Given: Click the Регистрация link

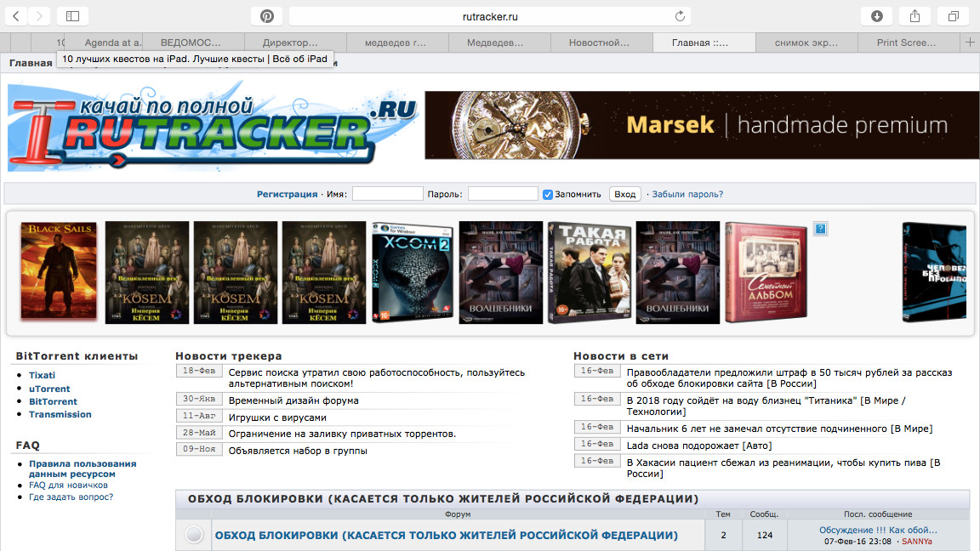Looking at the screenshot, I should point(287,194).
